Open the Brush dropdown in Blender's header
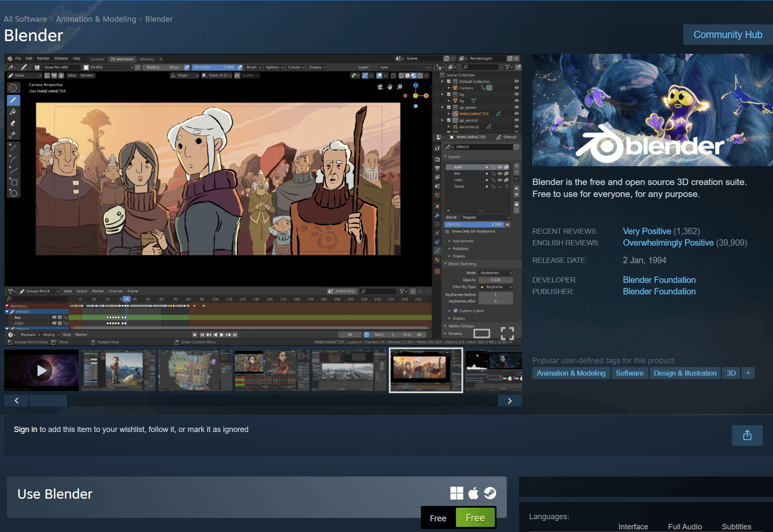The image size is (773, 532). pos(253,68)
